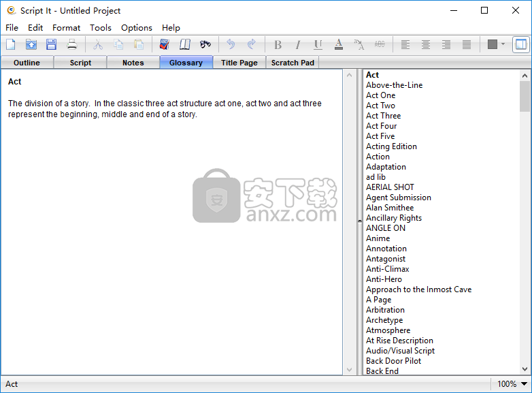
Task: Redo the last action
Action: pyautogui.click(x=252, y=44)
